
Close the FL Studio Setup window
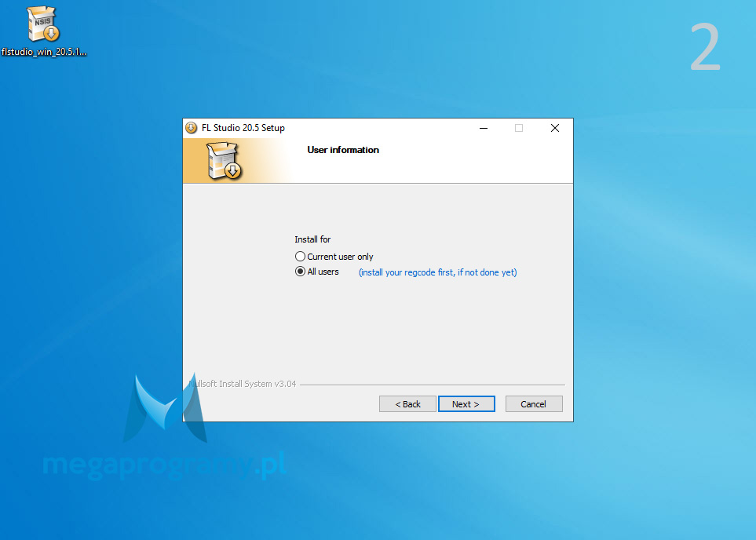click(555, 128)
